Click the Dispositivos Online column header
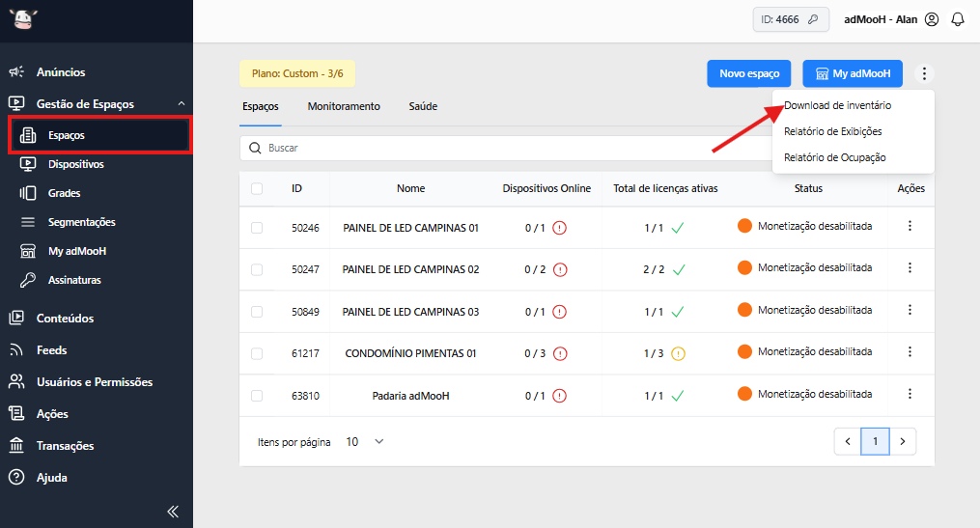Viewport: 980px width, 528px height. coord(546,188)
